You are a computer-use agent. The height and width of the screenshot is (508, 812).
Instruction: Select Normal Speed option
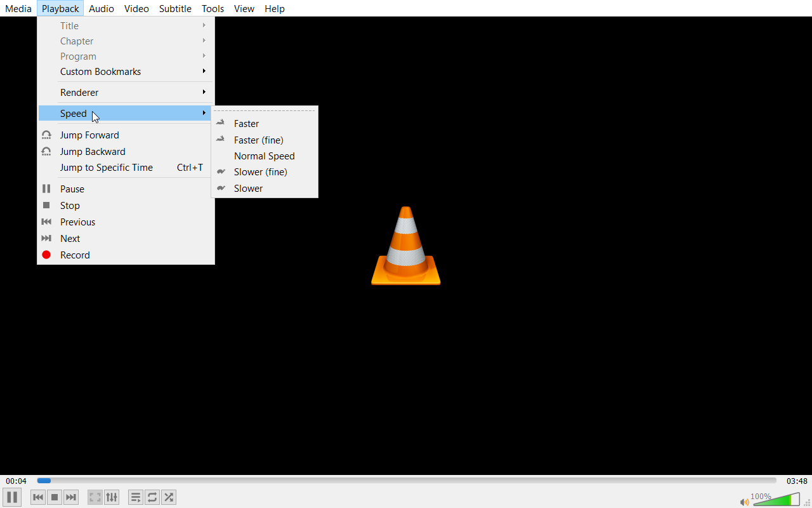pyautogui.click(x=265, y=156)
